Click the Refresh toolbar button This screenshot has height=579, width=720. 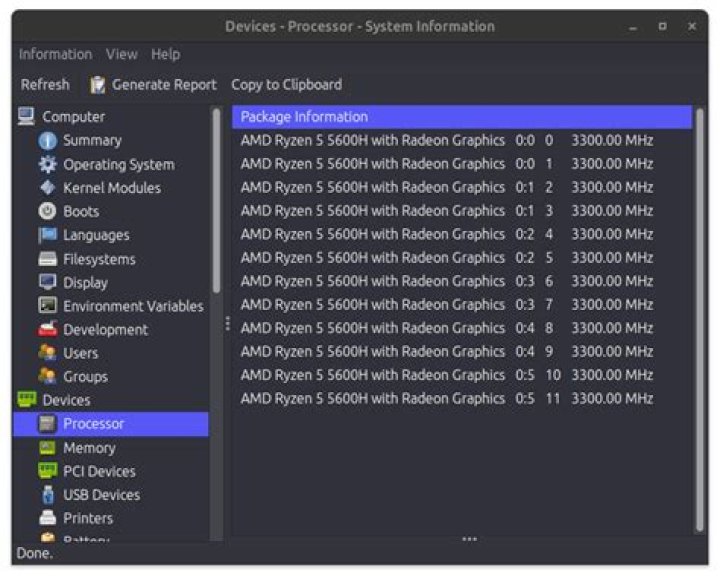(x=45, y=84)
